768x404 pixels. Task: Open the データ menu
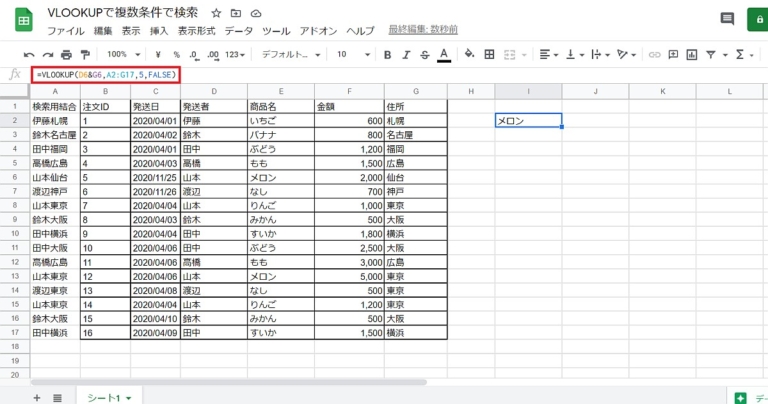point(239,31)
